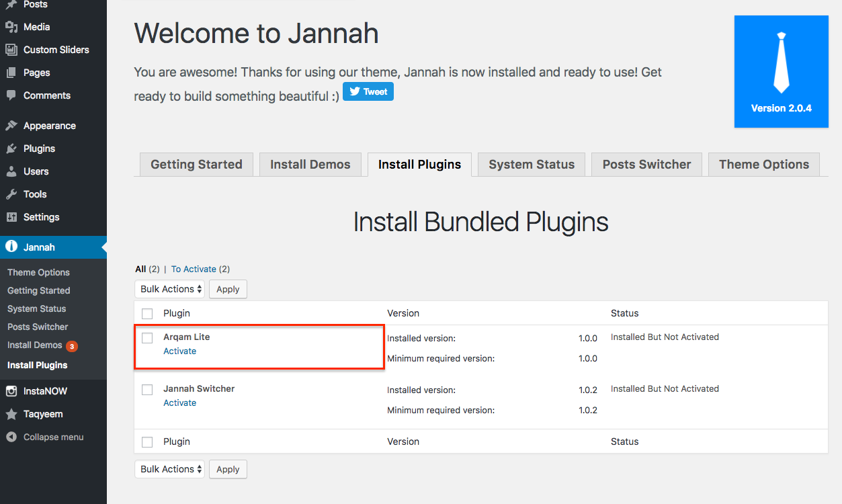Click the Status column header at top

click(x=624, y=313)
